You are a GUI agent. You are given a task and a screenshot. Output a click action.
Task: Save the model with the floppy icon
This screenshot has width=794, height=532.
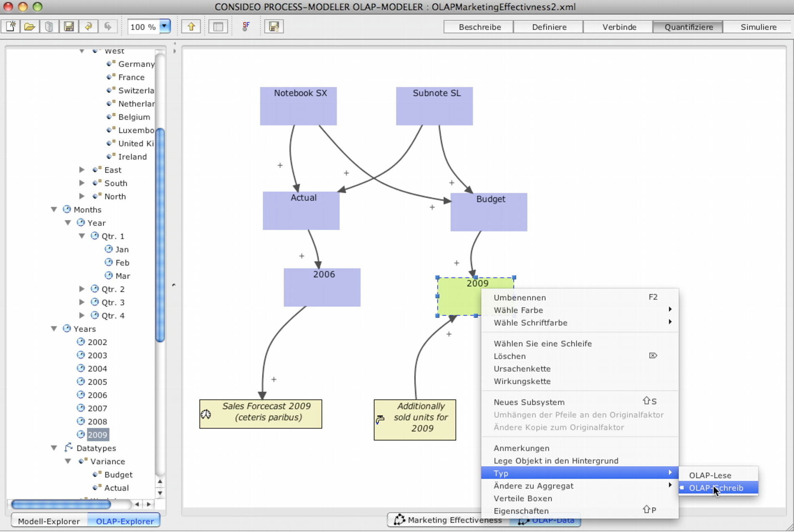(68, 26)
